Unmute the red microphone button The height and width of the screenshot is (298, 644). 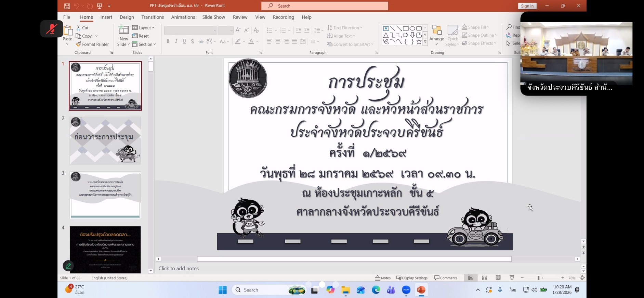[52, 29]
